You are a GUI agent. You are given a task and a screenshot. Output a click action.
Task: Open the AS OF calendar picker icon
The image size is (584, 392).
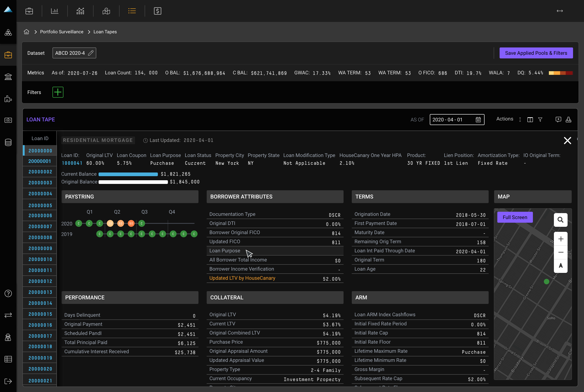point(478,120)
